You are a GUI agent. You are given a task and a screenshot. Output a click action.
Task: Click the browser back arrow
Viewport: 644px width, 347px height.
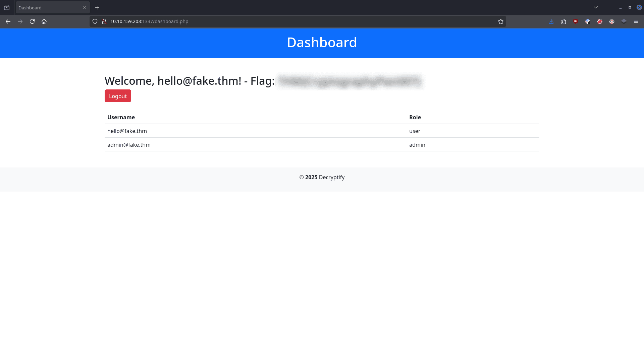pyautogui.click(x=8, y=21)
